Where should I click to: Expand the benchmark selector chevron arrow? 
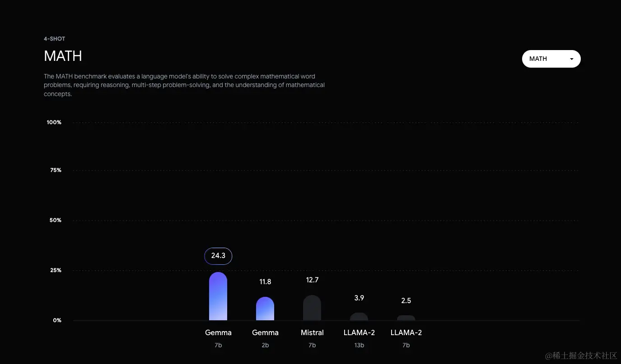pyautogui.click(x=571, y=59)
